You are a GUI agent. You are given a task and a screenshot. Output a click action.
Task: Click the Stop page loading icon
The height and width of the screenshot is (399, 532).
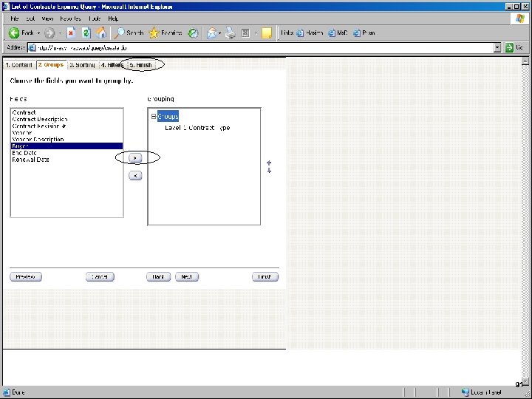click(71, 33)
